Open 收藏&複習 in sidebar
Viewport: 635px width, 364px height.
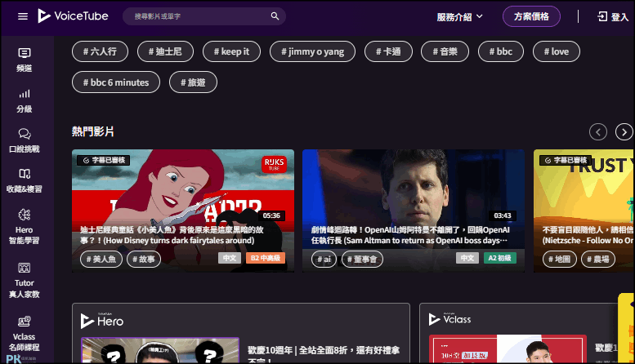pos(25,181)
